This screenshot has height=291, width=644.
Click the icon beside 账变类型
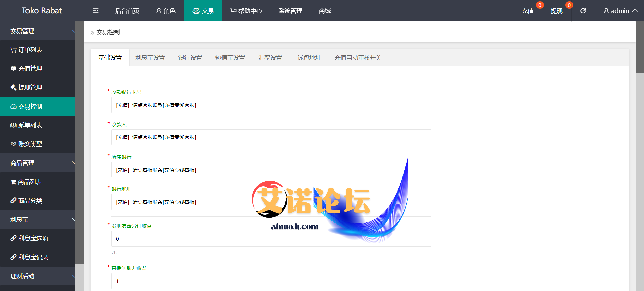pos(13,144)
